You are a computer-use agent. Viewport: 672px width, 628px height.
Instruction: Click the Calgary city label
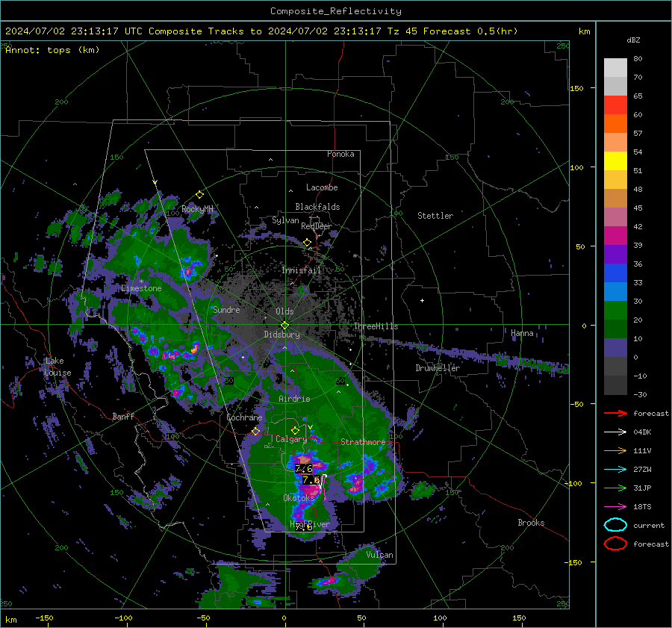point(291,439)
